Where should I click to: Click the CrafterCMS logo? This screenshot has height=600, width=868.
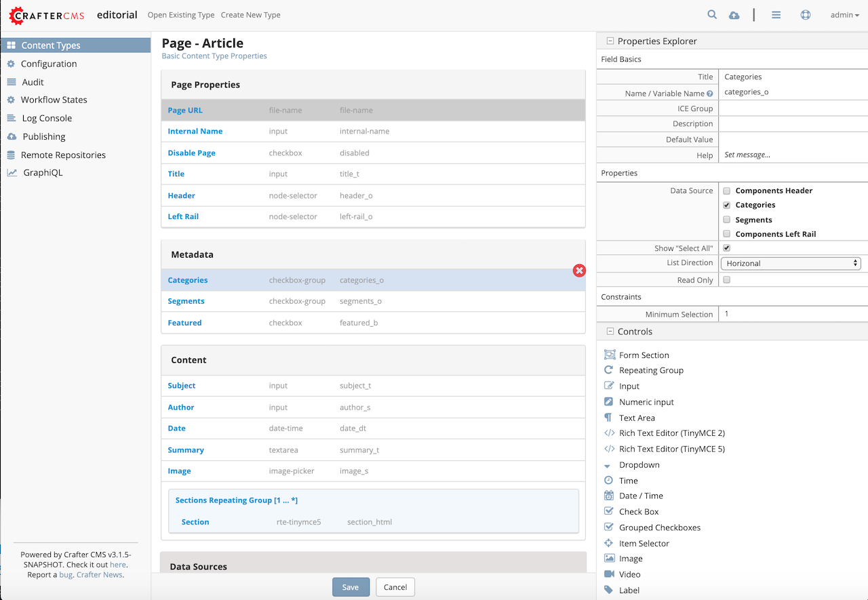click(x=47, y=14)
